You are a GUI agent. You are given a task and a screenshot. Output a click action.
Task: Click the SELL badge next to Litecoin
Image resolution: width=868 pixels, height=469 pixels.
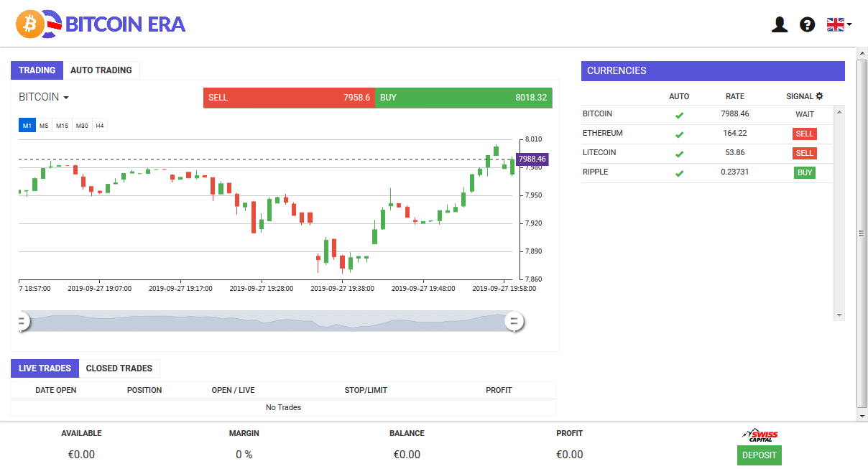(x=804, y=153)
